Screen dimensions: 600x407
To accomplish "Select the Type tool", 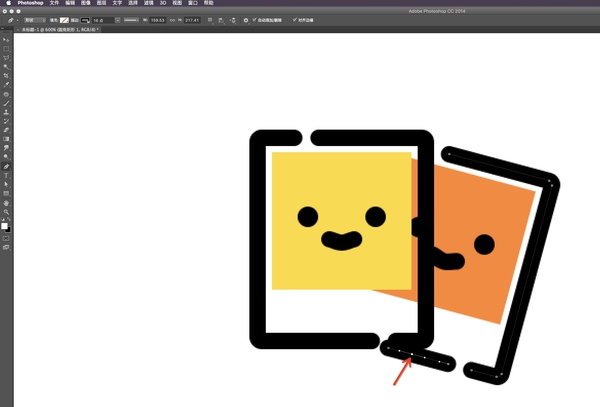I will (x=6, y=176).
